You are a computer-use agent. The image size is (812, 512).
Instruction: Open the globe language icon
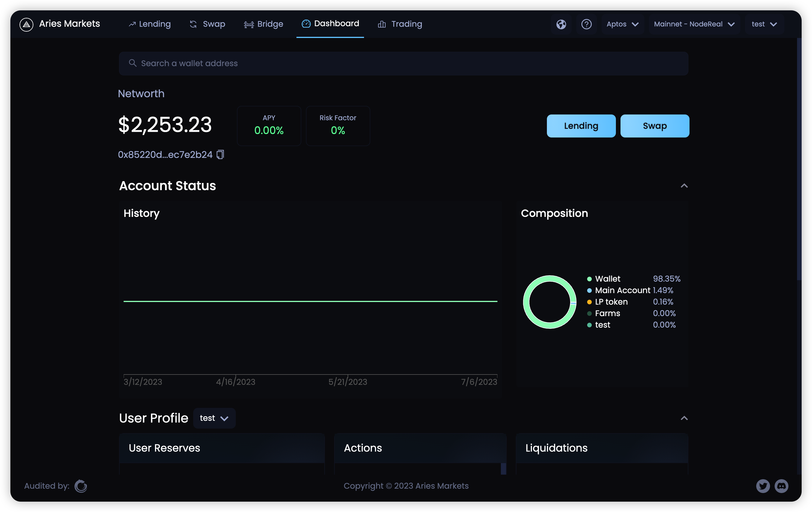[561, 24]
